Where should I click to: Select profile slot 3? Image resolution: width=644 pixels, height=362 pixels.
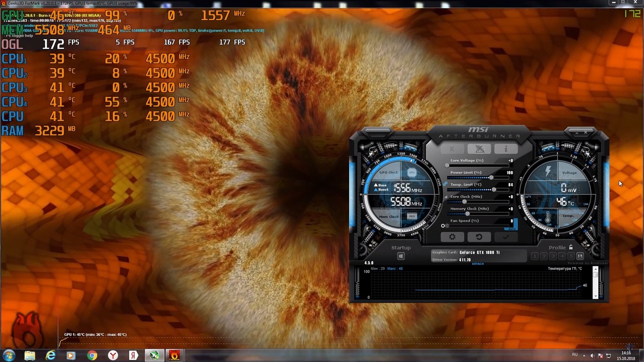(x=553, y=256)
